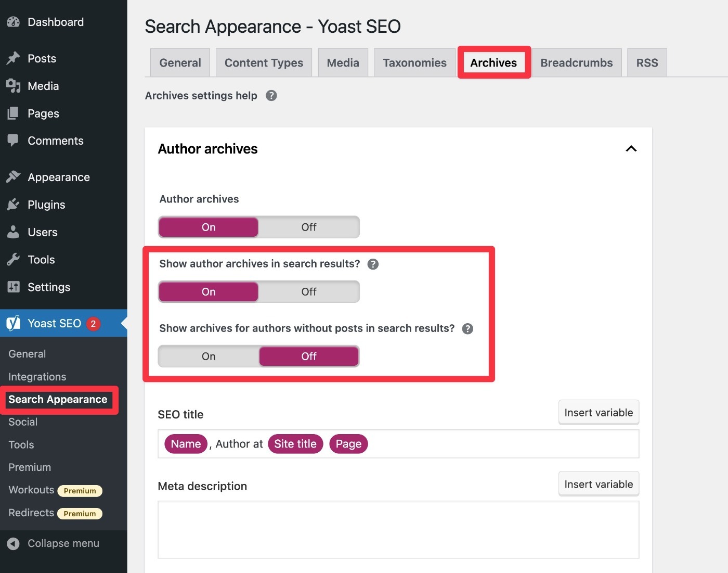Viewport: 728px width, 573px height.
Task: Turn Author archives toggle Off
Action: point(309,227)
